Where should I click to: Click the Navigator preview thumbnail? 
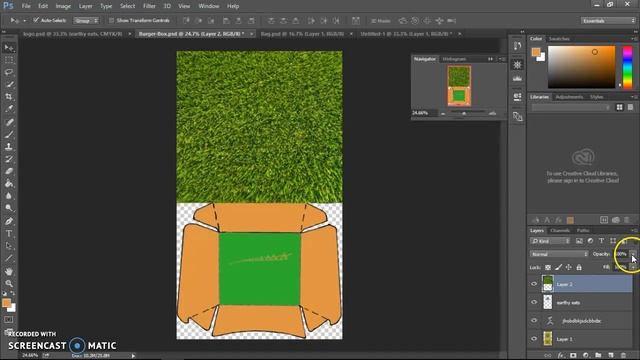tap(459, 86)
